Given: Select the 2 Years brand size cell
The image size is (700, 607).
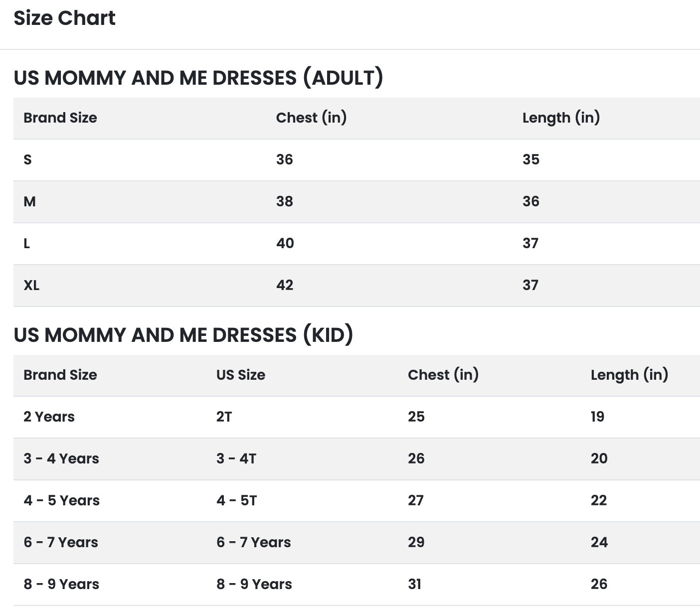Looking at the screenshot, I should (49, 417).
